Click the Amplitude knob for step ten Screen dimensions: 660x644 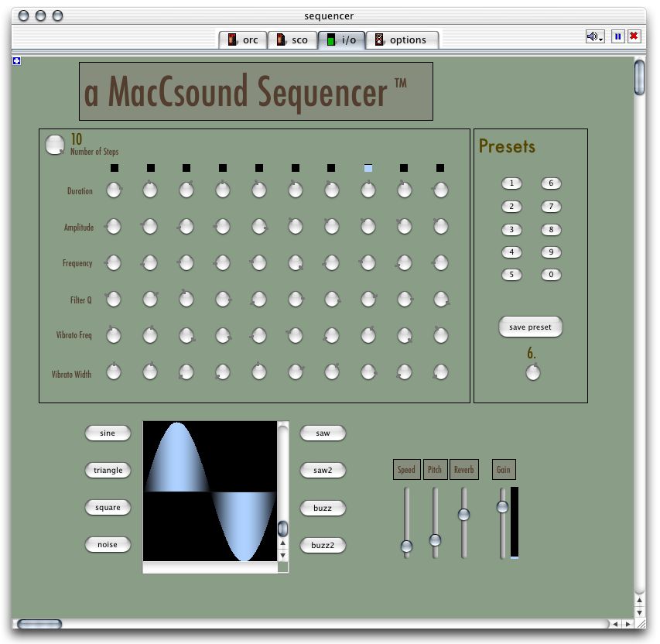tap(441, 227)
